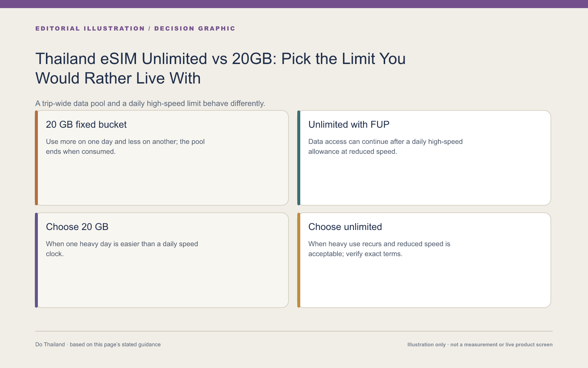
Task: Click the purple accent bar on Choose 20 GB
Action: click(36, 260)
